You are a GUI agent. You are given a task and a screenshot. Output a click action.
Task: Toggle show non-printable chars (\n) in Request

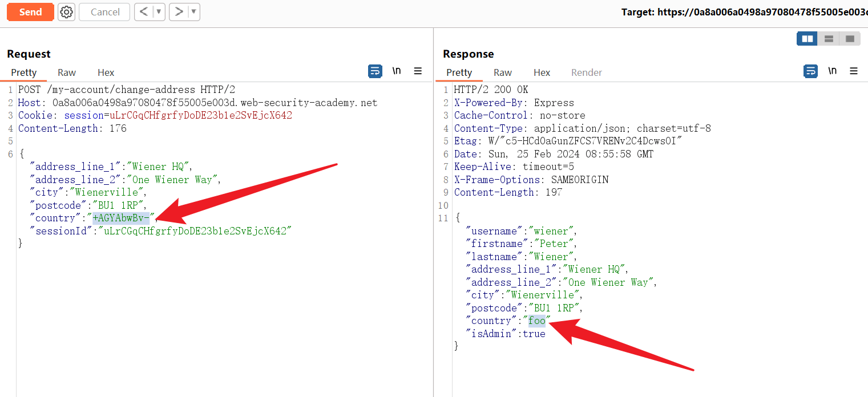pyautogui.click(x=397, y=71)
